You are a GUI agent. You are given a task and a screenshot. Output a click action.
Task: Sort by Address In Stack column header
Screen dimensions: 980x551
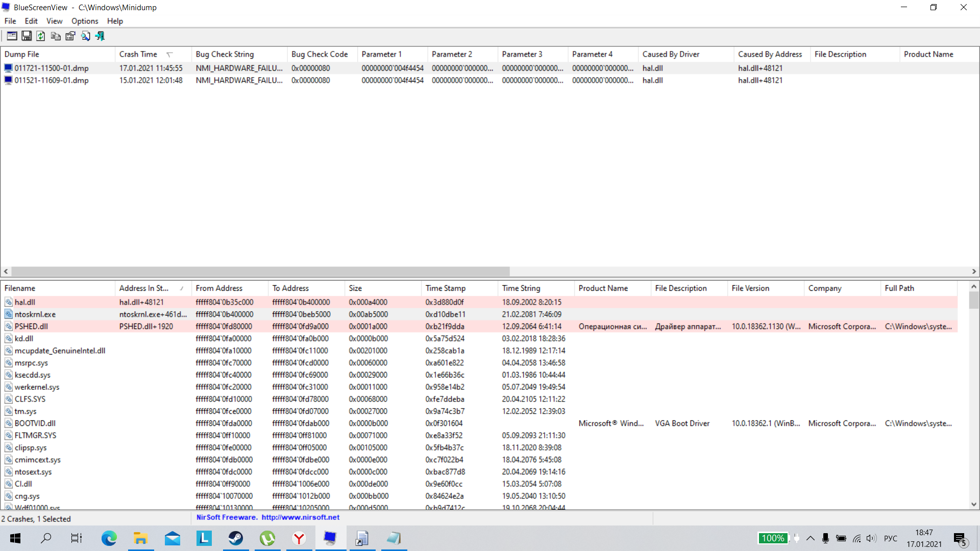pos(153,288)
